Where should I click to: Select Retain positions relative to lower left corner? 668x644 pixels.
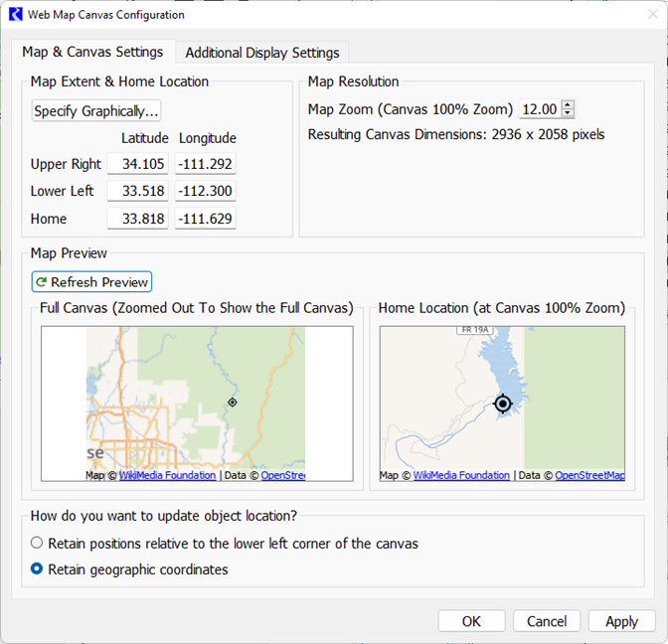(37, 544)
